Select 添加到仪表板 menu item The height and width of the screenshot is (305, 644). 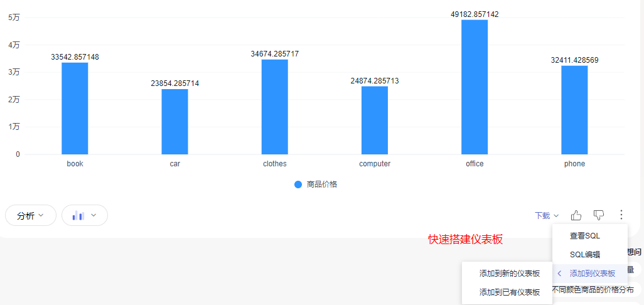click(590, 274)
